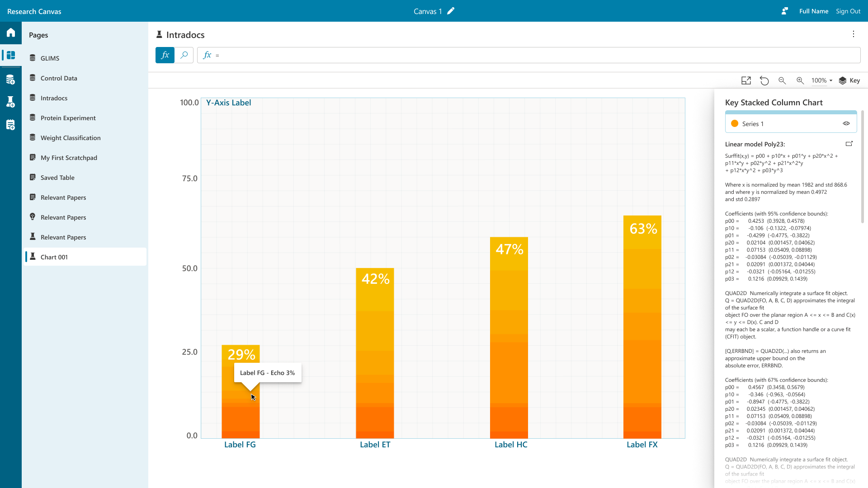Select the fx formula mode button
868x488 pixels.
pyautogui.click(x=165, y=55)
